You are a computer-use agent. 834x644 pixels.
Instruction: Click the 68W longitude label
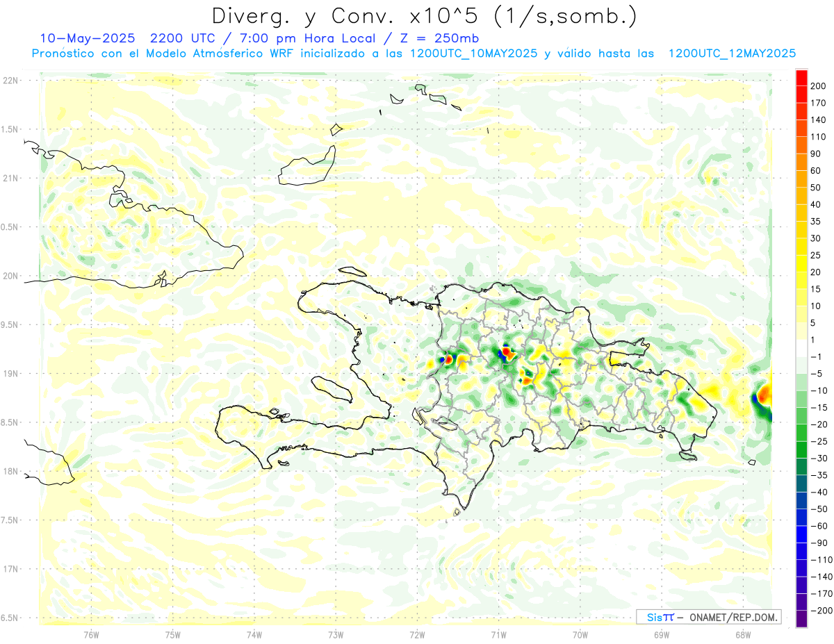[743, 634]
